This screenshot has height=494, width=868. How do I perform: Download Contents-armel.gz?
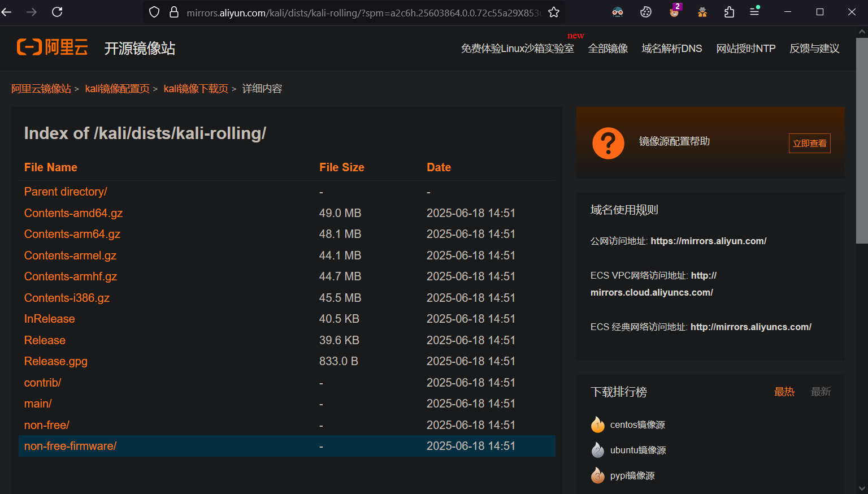(70, 255)
